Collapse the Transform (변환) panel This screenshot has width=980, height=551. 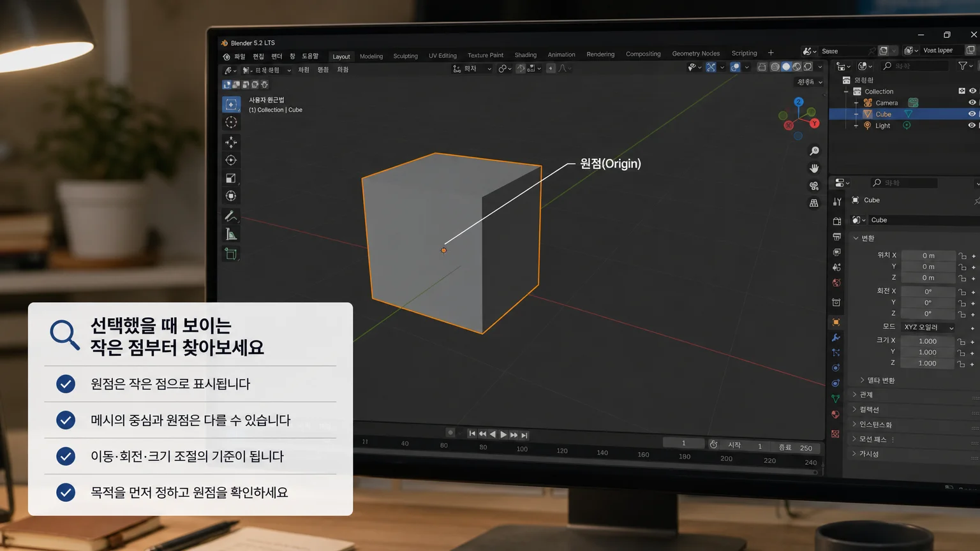[x=856, y=238]
